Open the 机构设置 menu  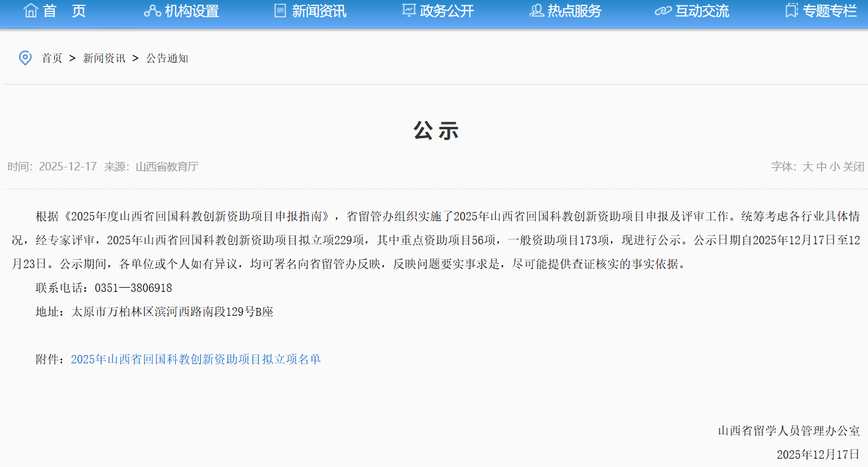click(x=192, y=11)
